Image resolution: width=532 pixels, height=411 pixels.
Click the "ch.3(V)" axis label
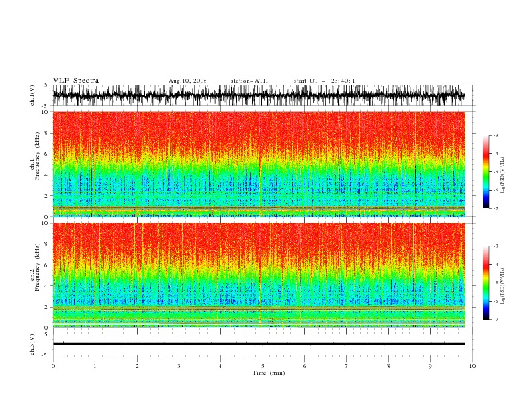point(32,345)
